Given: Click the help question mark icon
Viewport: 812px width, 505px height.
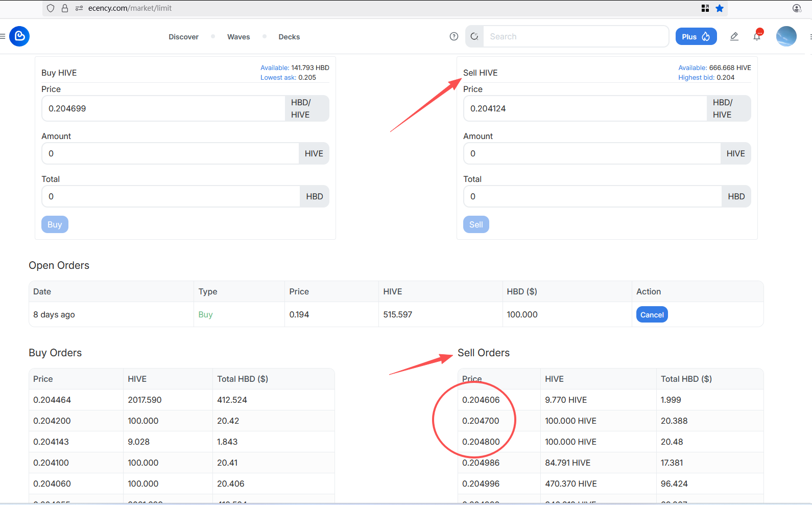Looking at the screenshot, I should (454, 36).
